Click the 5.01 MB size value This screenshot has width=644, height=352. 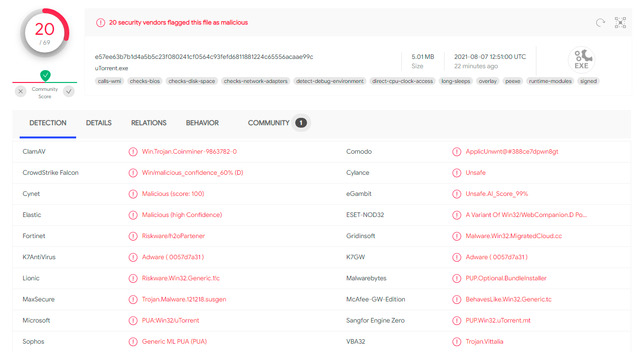pyautogui.click(x=423, y=57)
